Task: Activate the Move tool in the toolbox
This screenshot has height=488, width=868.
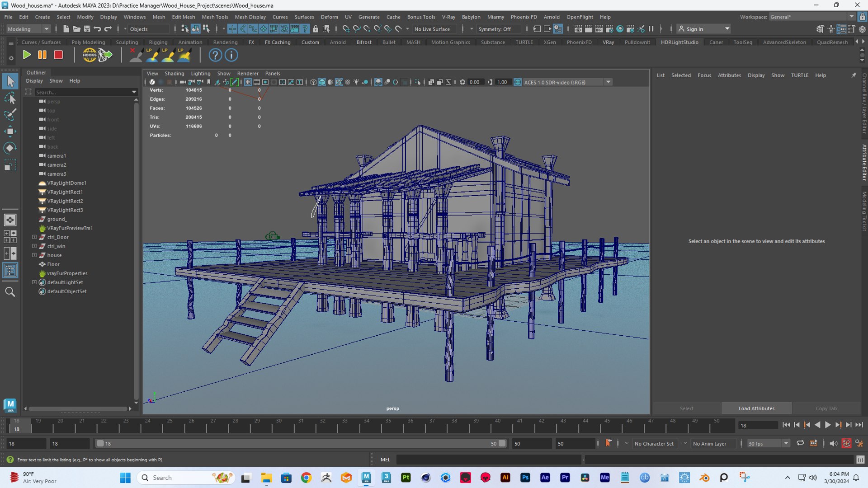Action: tap(10, 131)
